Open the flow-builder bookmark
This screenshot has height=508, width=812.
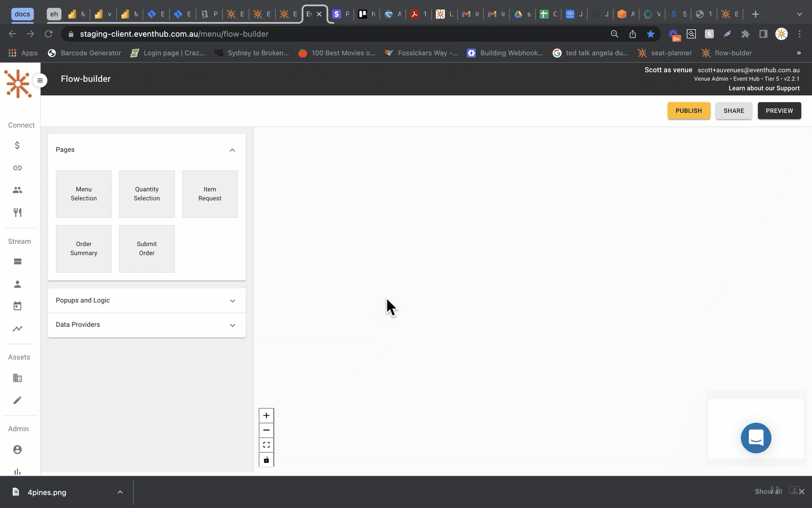pos(726,53)
